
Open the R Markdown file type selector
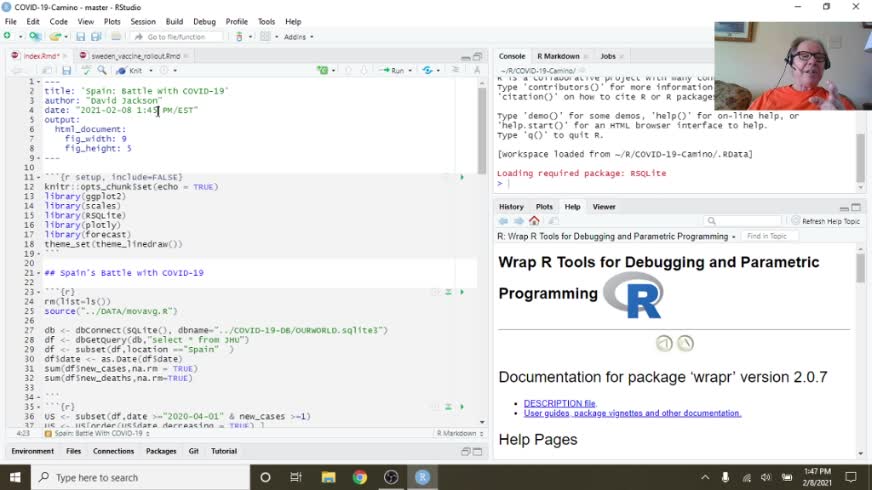click(459, 433)
